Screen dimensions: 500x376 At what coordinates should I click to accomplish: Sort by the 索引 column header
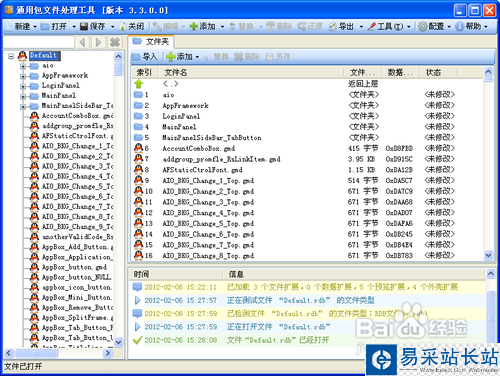pos(144,72)
